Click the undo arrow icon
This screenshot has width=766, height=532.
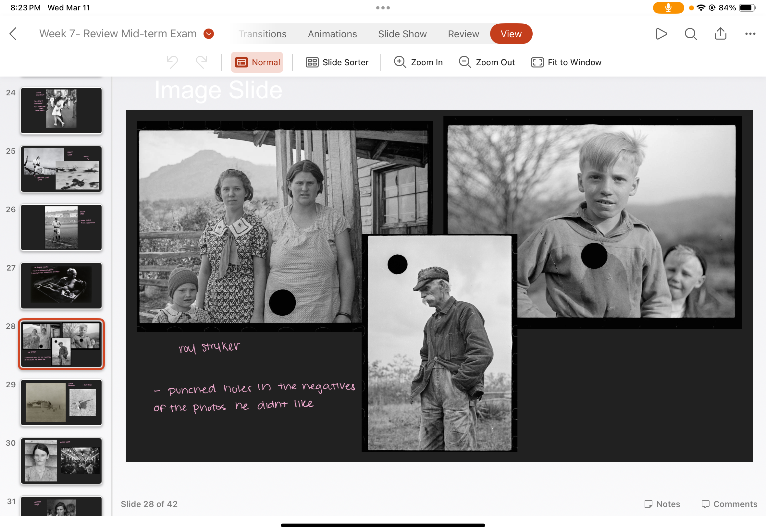coord(172,62)
